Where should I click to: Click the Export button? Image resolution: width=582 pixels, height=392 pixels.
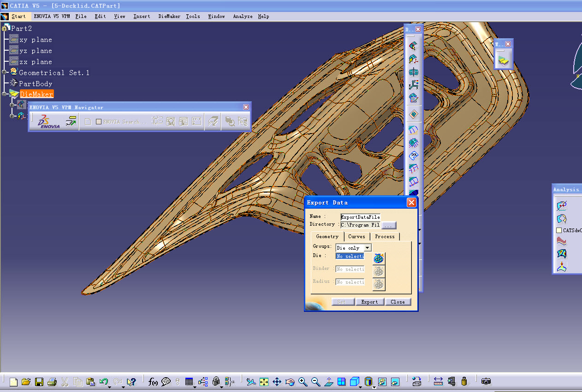(369, 302)
